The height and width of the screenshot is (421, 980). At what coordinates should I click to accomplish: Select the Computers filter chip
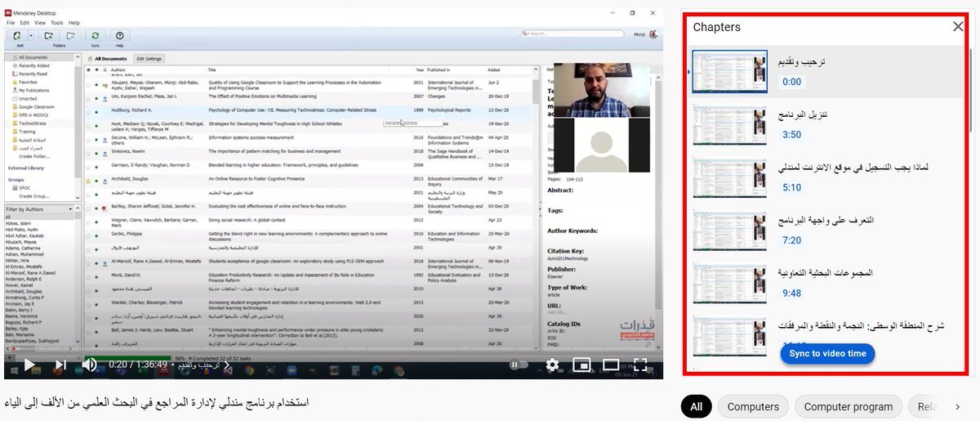click(753, 406)
